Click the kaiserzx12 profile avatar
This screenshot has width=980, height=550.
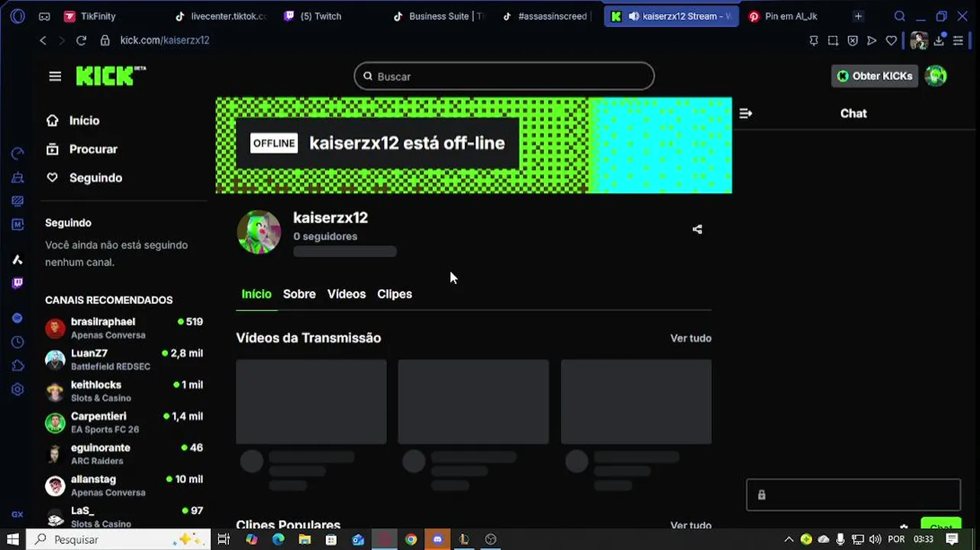(259, 232)
